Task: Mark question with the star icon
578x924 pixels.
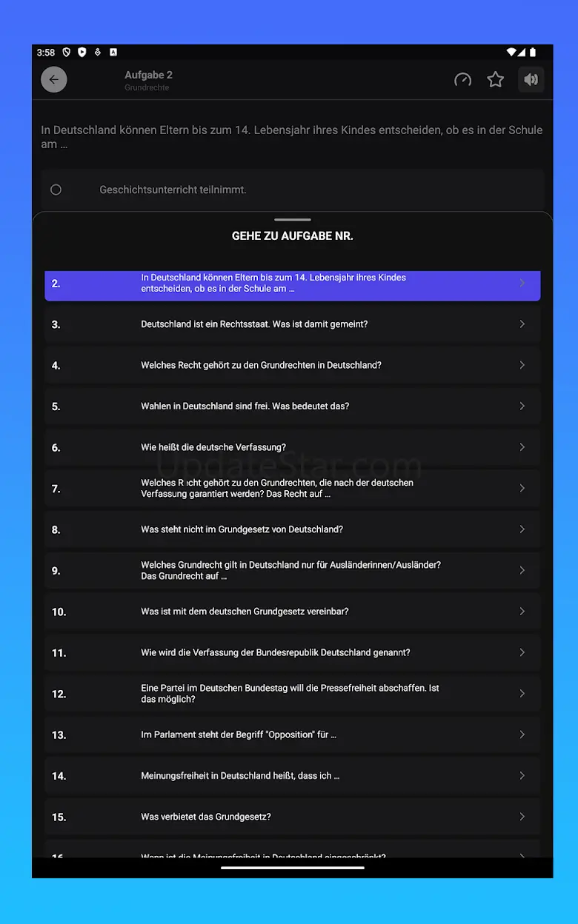Action: click(496, 79)
